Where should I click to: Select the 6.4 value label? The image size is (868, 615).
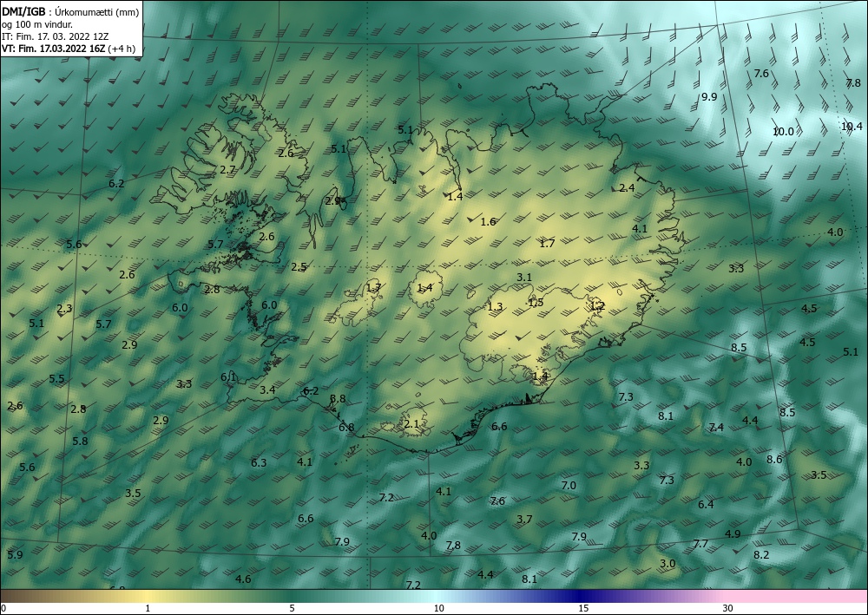[x=706, y=504]
